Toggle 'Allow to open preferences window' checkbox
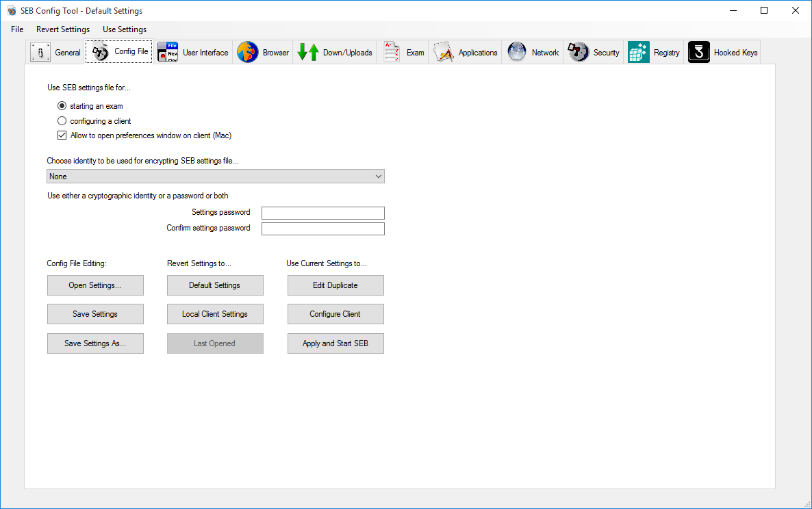The height and width of the screenshot is (509, 812). pos(62,135)
